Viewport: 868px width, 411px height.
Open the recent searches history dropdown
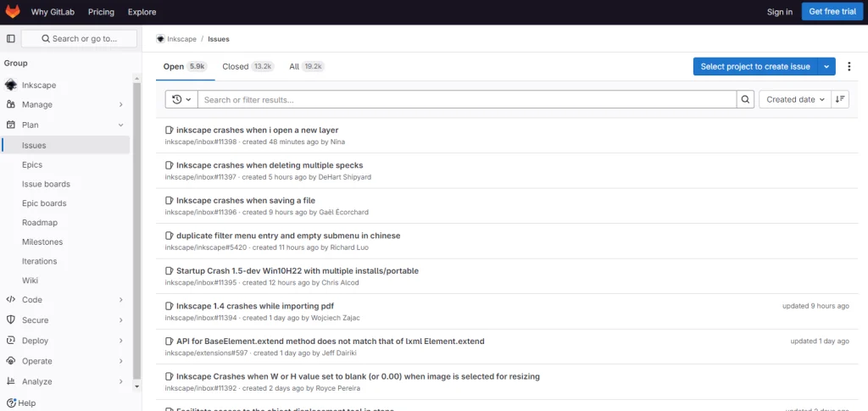click(181, 99)
